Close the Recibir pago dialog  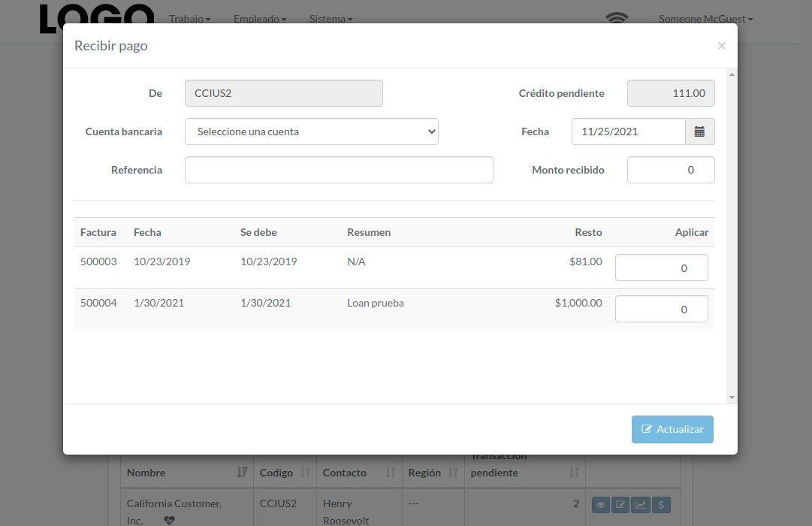coord(721,46)
